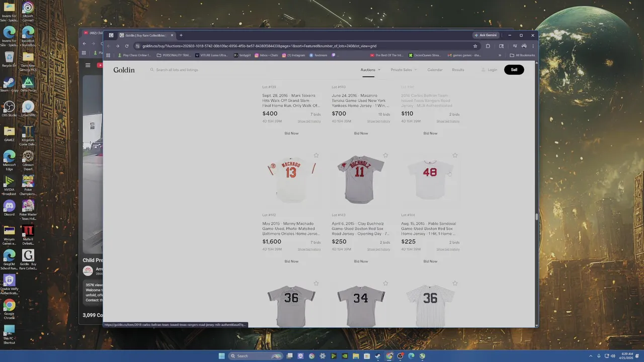Image resolution: width=644 pixels, height=362 pixels.
Task: Click the Windows taskbar search box
Action: click(255, 356)
